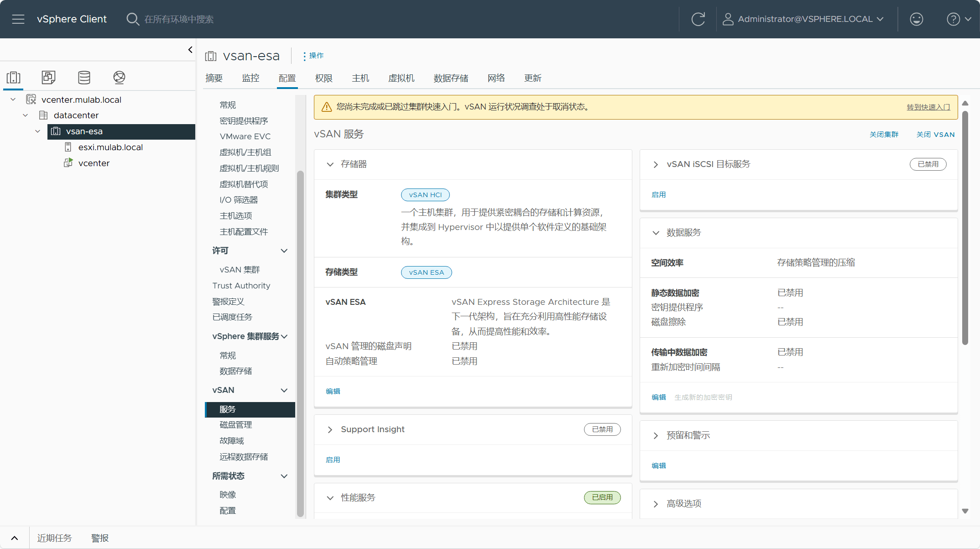The width and height of the screenshot is (980, 549).
Task: Refresh the vSphere Client view
Action: tap(698, 19)
